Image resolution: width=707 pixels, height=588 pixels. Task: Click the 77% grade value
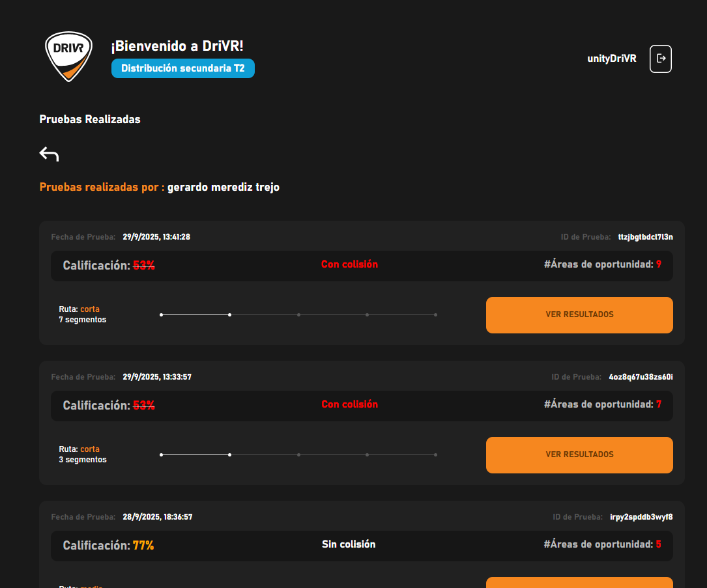point(143,546)
